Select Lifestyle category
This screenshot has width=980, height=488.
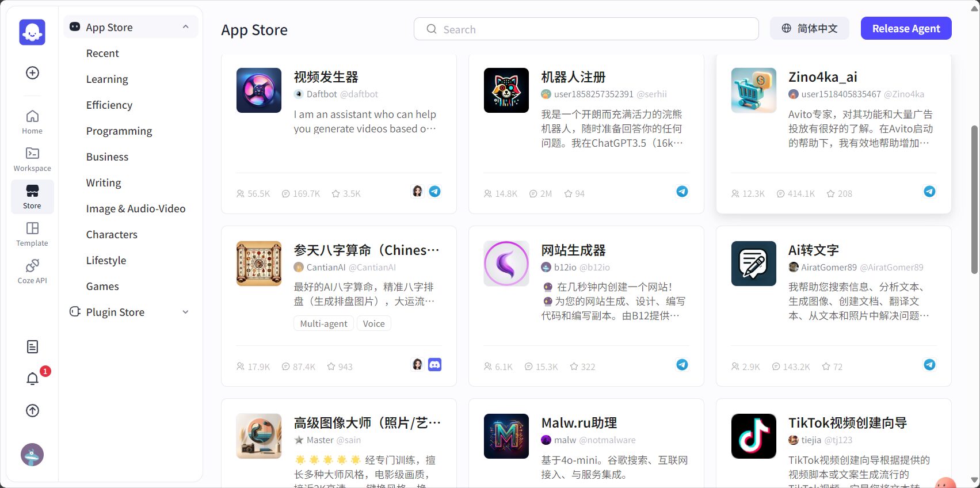tap(106, 260)
